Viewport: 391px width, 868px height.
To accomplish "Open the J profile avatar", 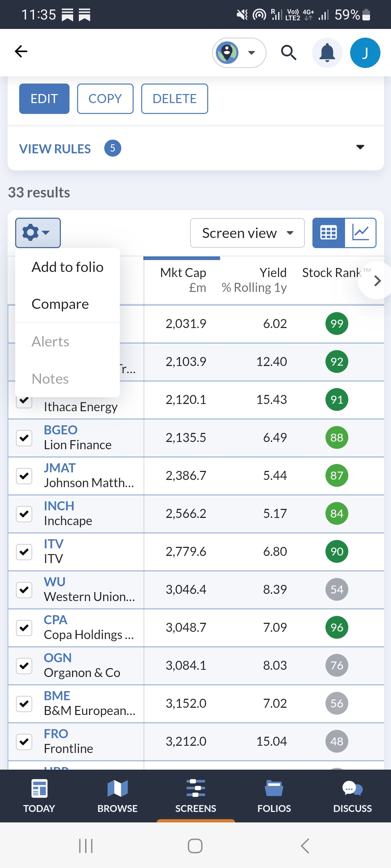I will point(365,53).
